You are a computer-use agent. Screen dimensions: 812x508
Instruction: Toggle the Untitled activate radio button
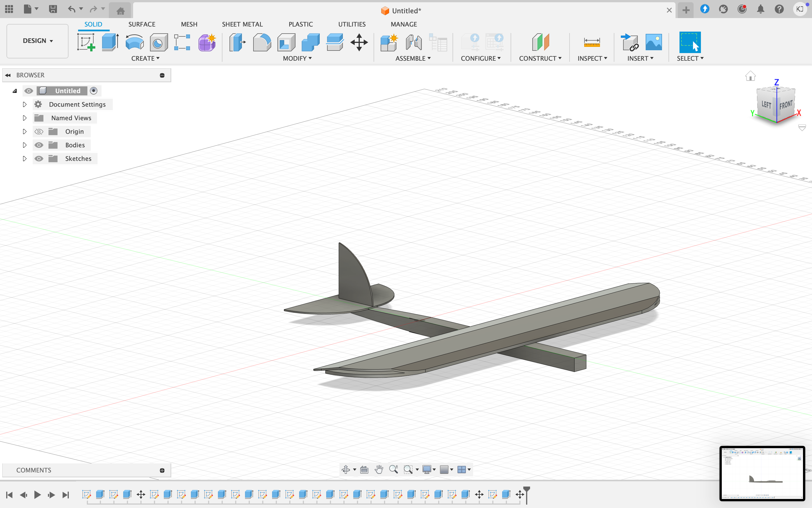[94, 91]
